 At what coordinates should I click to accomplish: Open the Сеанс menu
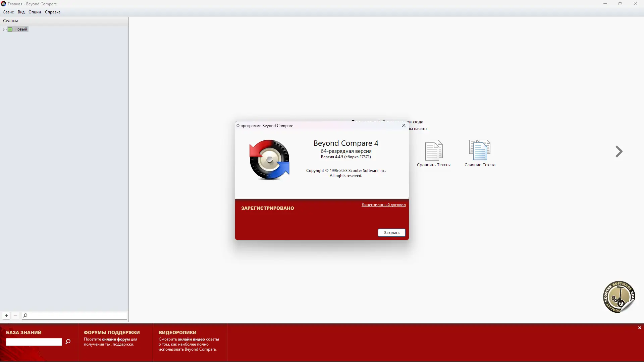[x=8, y=12]
